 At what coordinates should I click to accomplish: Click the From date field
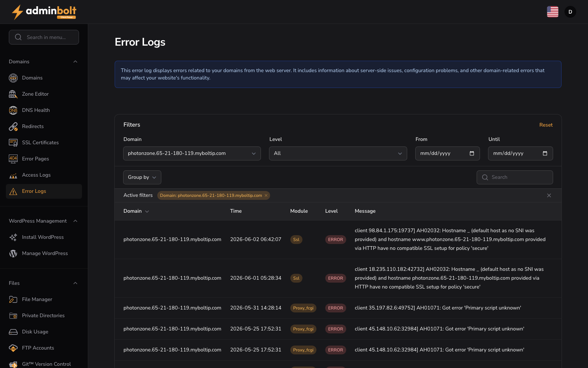[447, 153]
